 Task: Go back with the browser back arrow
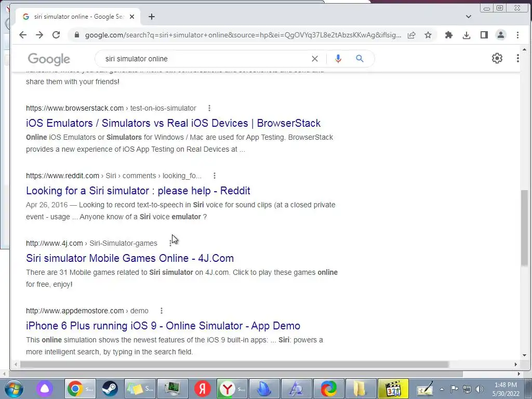pos(23,35)
